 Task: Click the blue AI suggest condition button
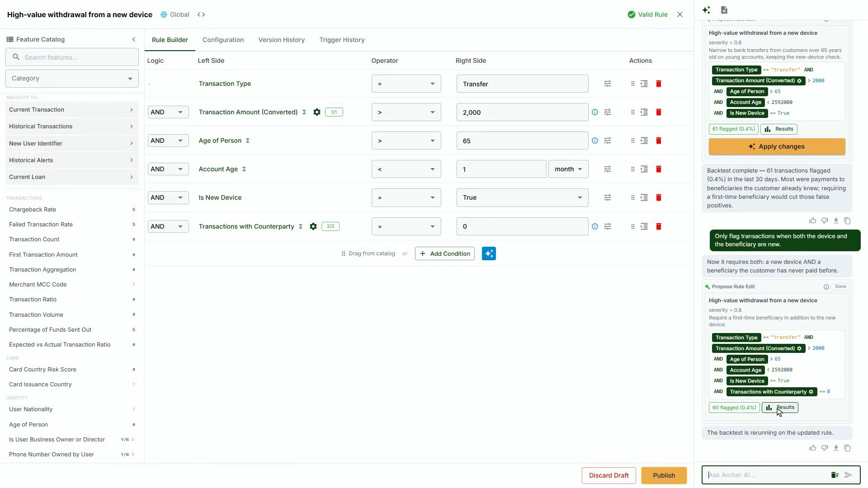pos(489,253)
